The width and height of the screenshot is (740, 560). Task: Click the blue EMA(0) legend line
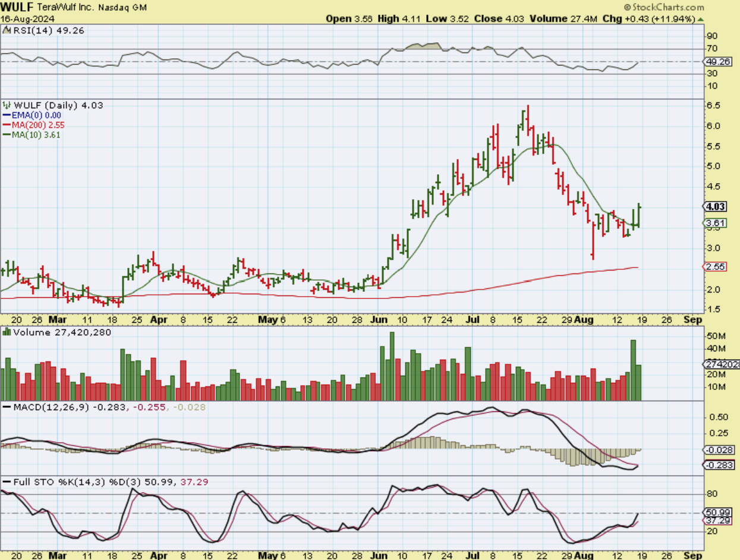7,115
